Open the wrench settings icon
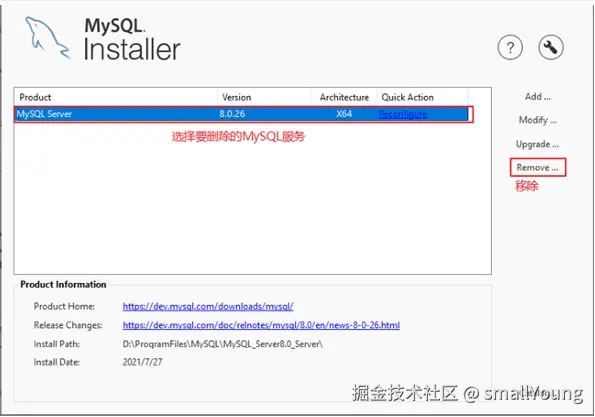Image resolution: width=595 pixels, height=417 pixels. [551, 47]
